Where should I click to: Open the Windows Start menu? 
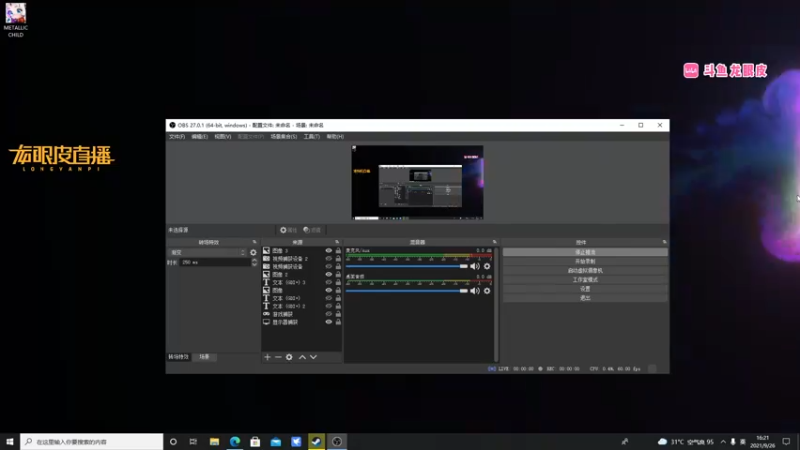coord(10,441)
